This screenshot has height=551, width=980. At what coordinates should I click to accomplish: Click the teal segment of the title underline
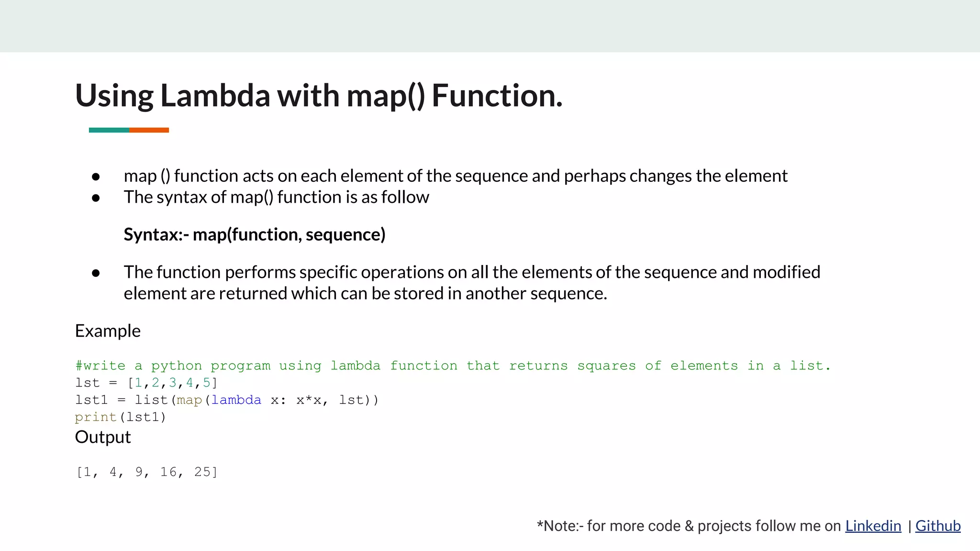pos(109,130)
